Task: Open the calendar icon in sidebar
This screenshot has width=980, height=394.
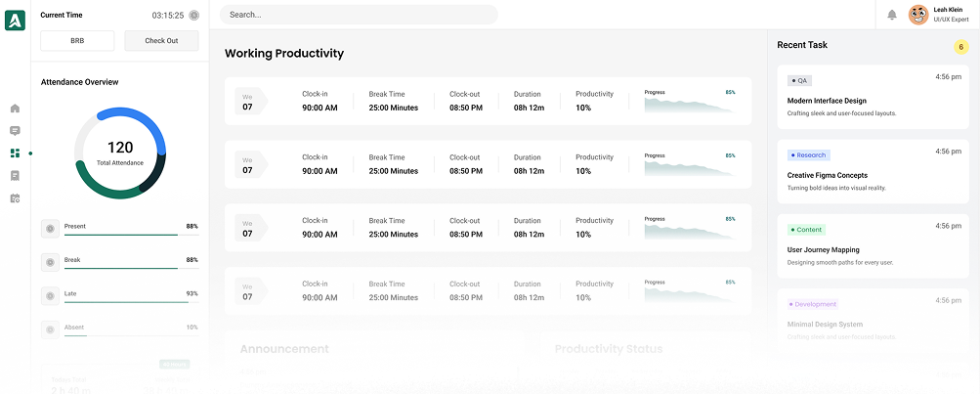Action: 15,198
